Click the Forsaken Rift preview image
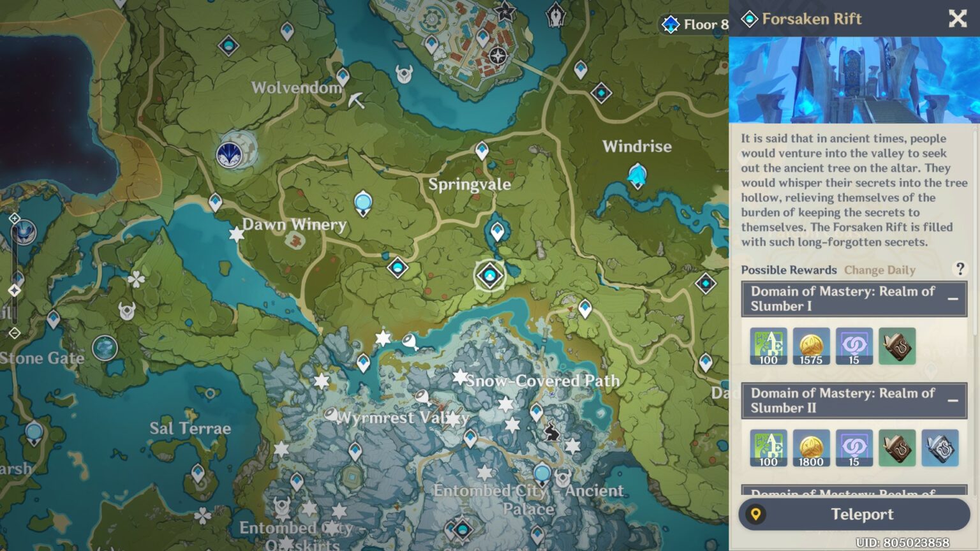Image resolution: width=980 pixels, height=551 pixels. click(x=854, y=80)
